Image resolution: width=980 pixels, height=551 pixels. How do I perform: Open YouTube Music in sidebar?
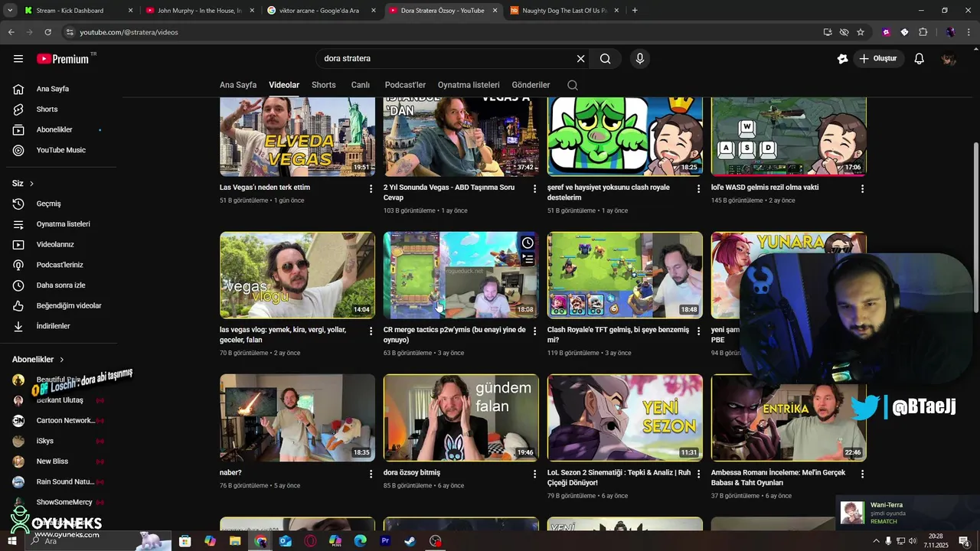click(x=61, y=150)
